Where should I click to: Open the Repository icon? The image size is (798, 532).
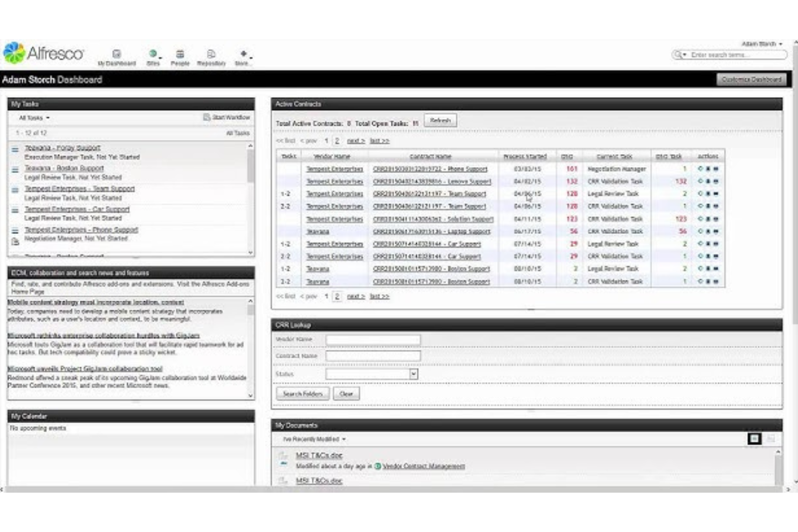(211, 54)
